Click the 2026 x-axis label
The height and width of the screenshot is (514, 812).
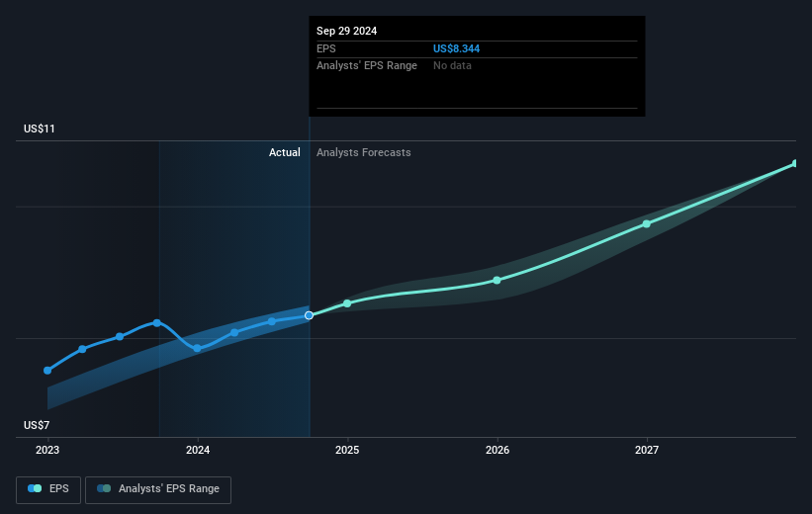click(x=497, y=451)
